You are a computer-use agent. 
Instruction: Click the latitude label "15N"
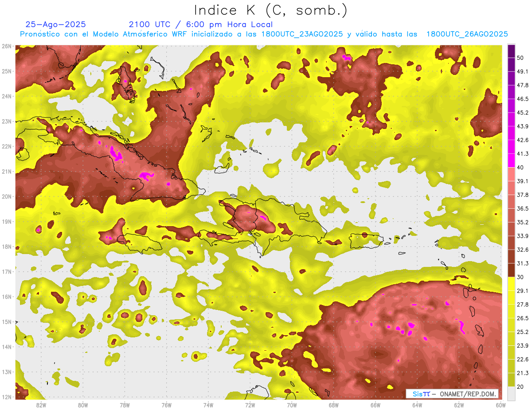pyautogui.click(x=7, y=322)
